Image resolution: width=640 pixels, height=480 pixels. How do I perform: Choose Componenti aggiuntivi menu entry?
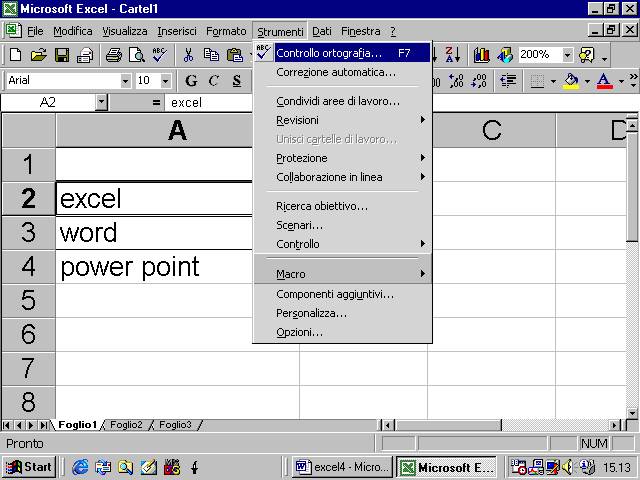[x=342, y=294]
